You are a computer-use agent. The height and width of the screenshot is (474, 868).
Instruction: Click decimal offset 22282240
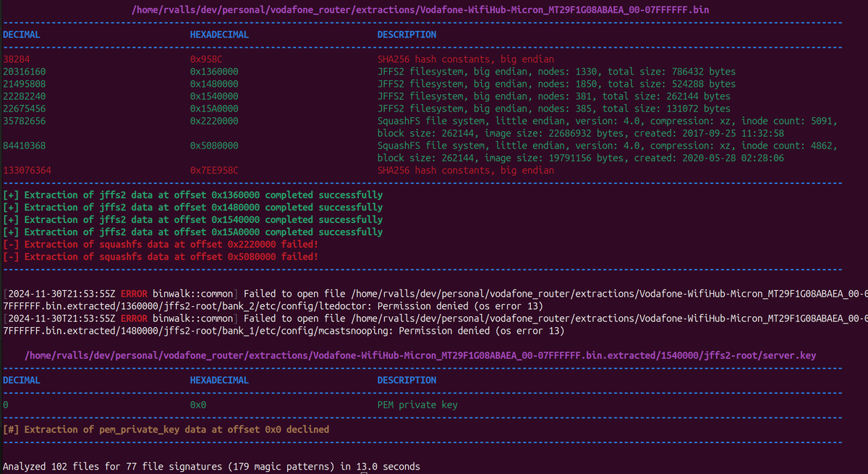25,96
